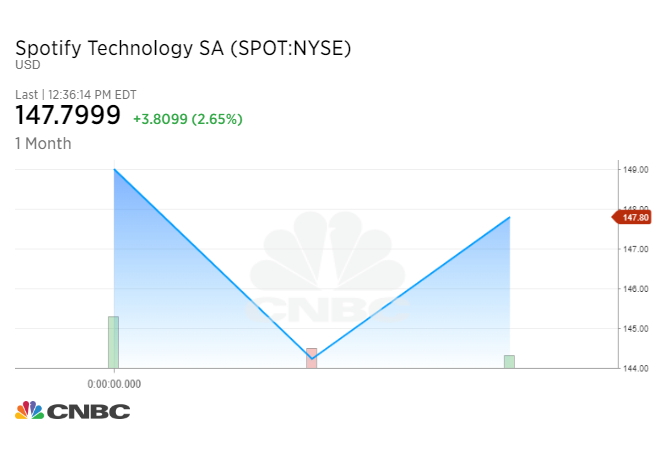Click the 144.00 price axis label
The width and height of the screenshot is (670, 450).
tap(636, 368)
